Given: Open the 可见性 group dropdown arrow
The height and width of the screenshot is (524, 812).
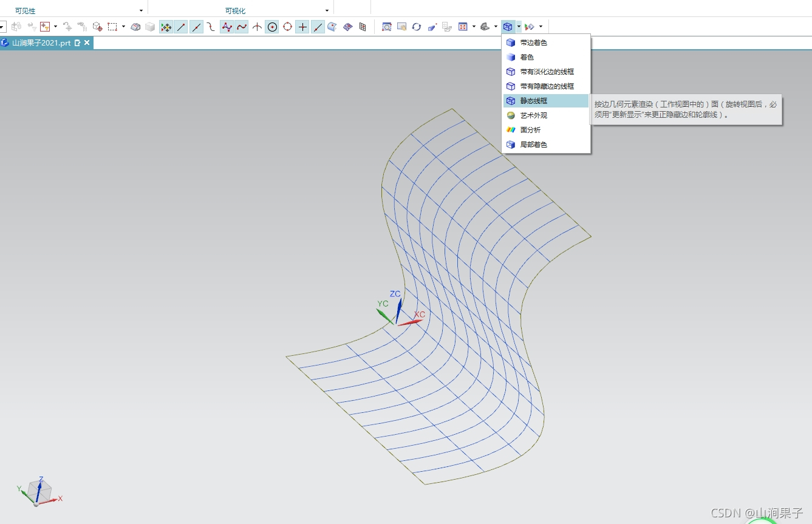Looking at the screenshot, I should [141, 11].
